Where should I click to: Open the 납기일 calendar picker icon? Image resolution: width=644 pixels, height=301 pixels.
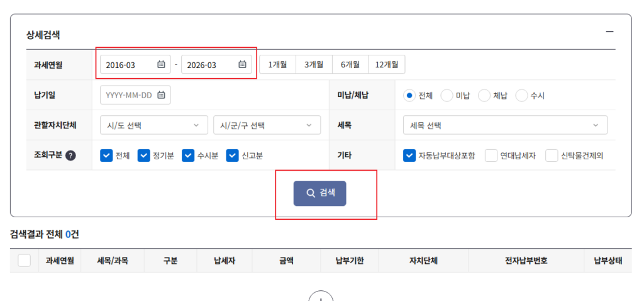click(161, 95)
